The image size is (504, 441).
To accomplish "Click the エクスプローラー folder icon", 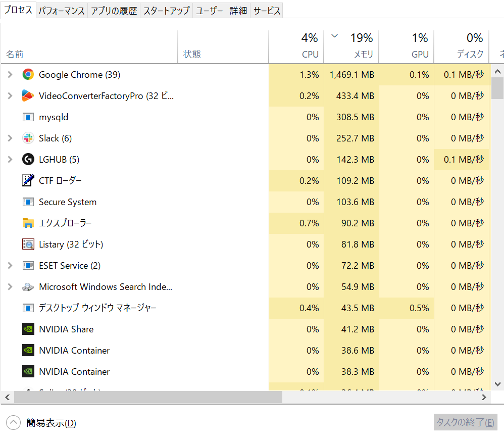I will (28, 223).
